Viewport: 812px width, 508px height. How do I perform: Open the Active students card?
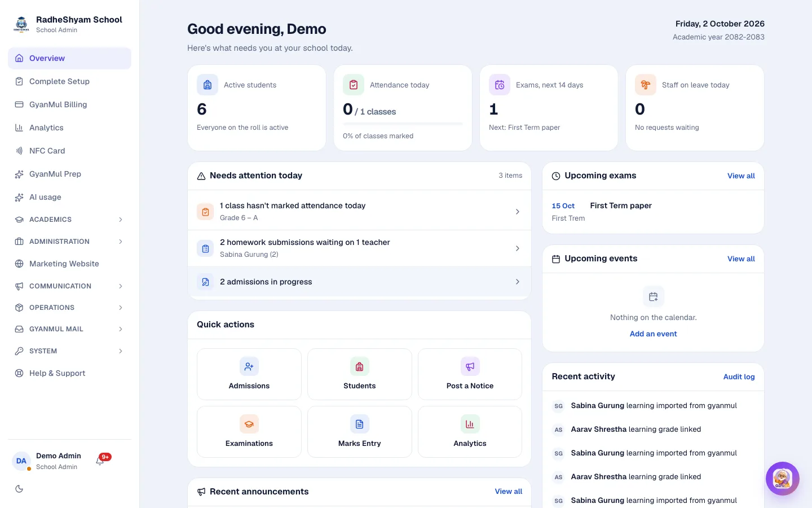(257, 108)
